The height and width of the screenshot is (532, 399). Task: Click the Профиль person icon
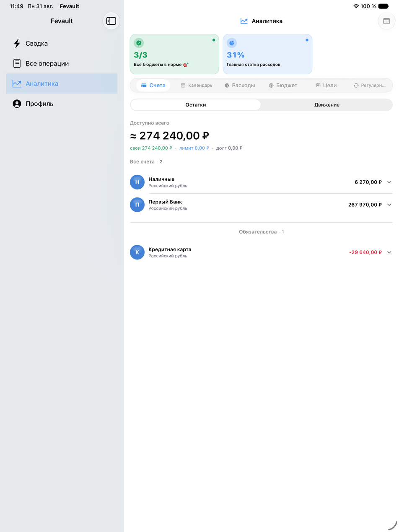[17, 104]
